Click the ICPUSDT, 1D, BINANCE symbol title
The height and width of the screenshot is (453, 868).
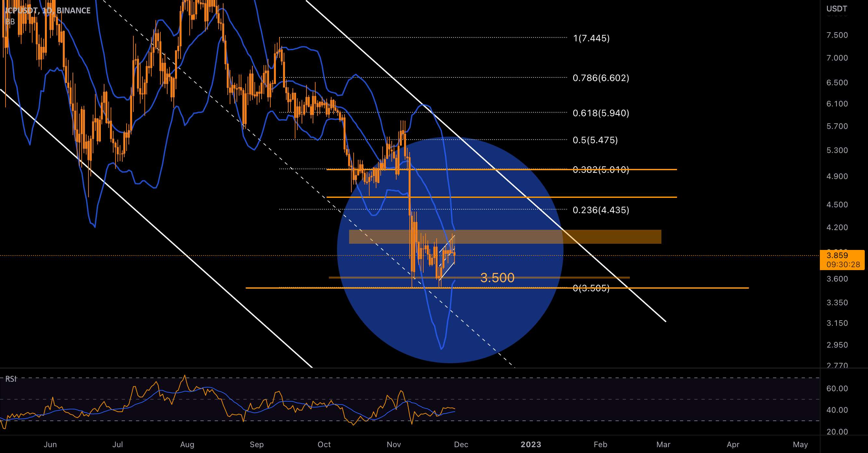(48, 10)
